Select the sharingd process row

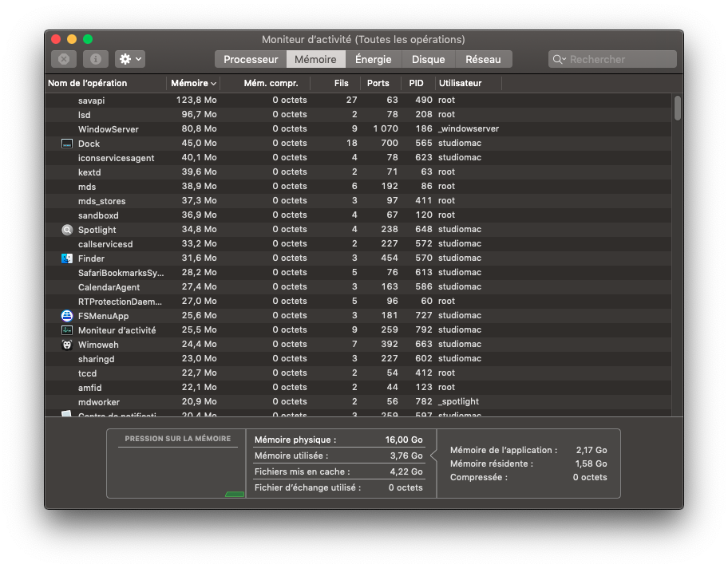click(x=358, y=359)
